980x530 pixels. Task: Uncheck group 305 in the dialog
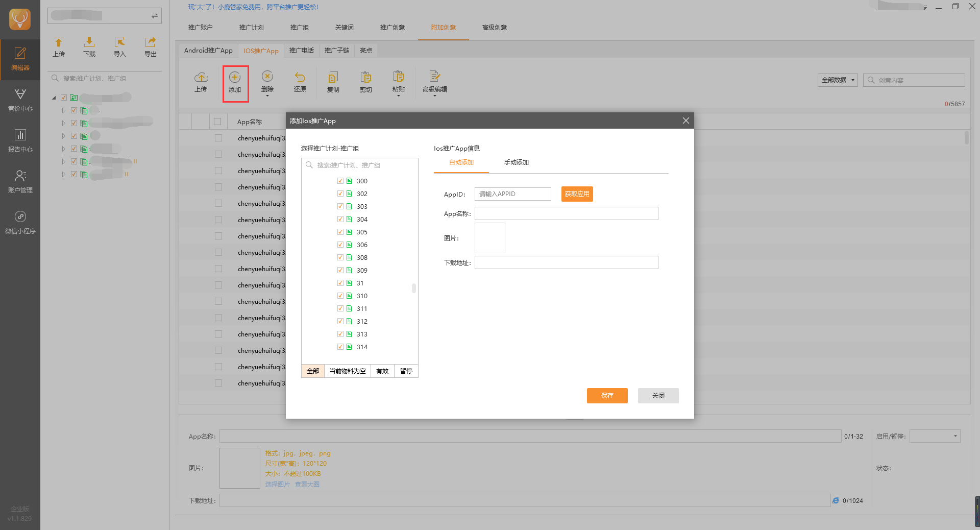pyautogui.click(x=340, y=232)
